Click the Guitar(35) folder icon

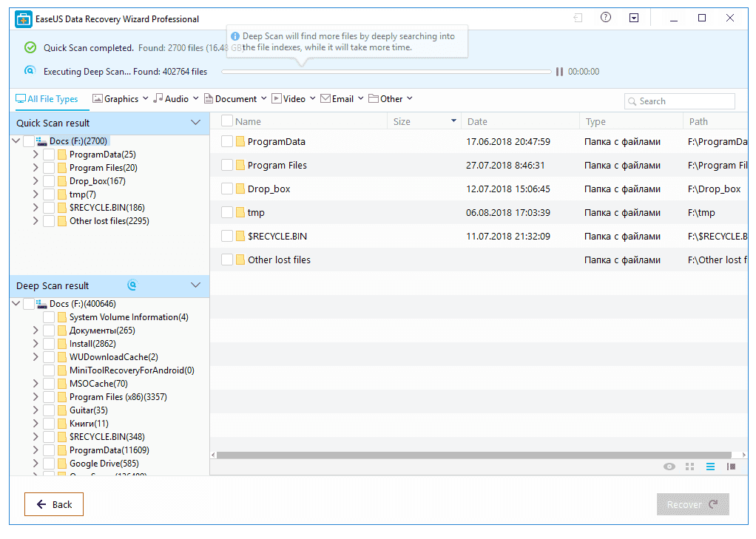tap(61, 410)
